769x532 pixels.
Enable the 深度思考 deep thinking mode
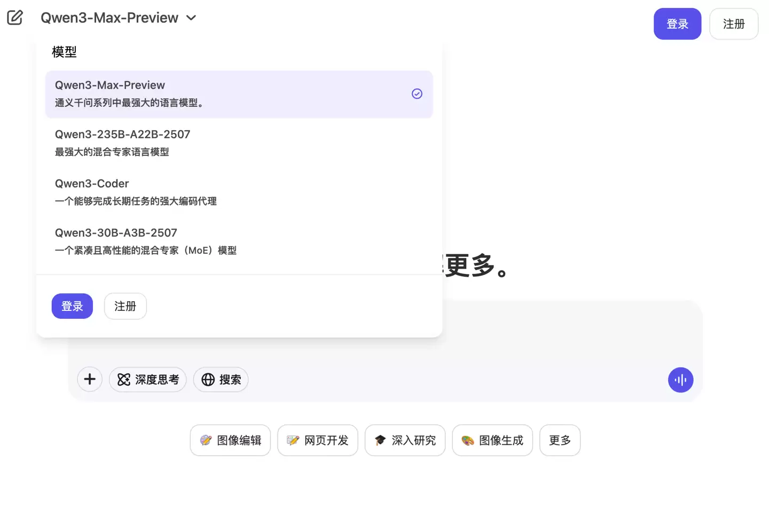click(x=147, y=379)
